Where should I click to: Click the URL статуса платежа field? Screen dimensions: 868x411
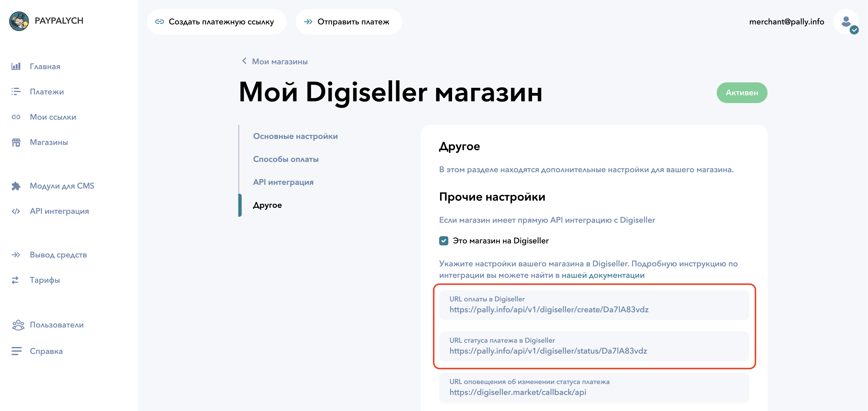tap(594, 346)
